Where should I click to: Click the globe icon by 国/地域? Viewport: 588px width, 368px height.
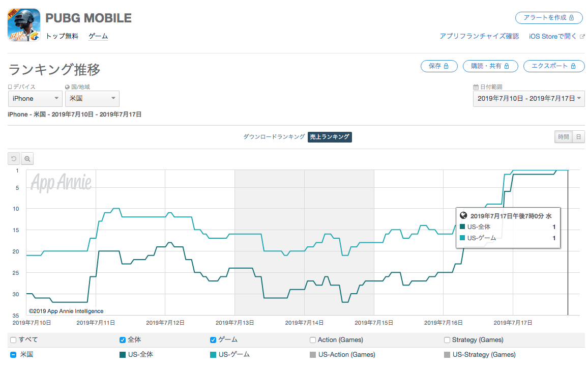click(x=67, y=87)
